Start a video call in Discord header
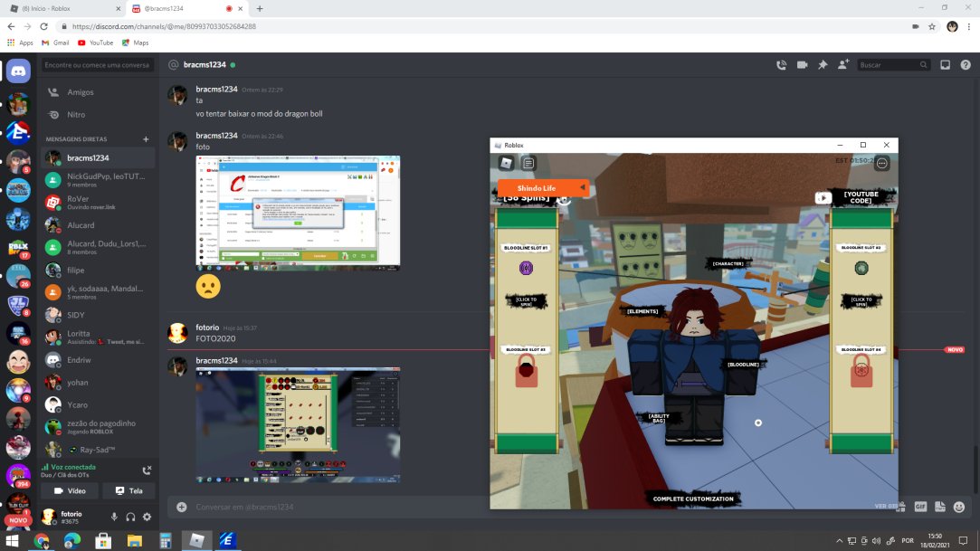 802,65
